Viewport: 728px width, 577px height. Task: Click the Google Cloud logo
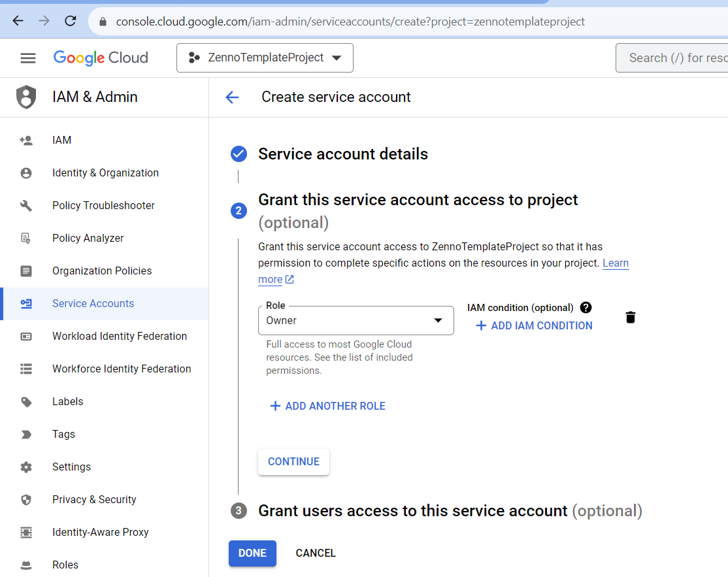coord(101,58)
